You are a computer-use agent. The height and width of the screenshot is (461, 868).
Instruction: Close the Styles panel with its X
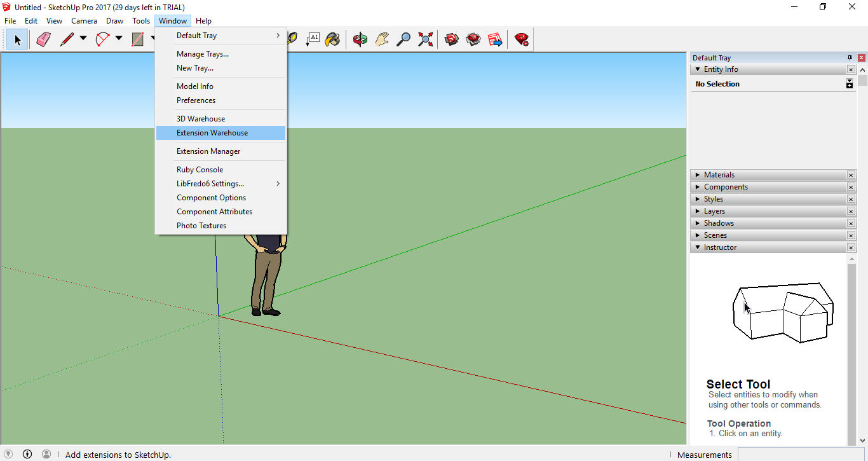(851, 199)
